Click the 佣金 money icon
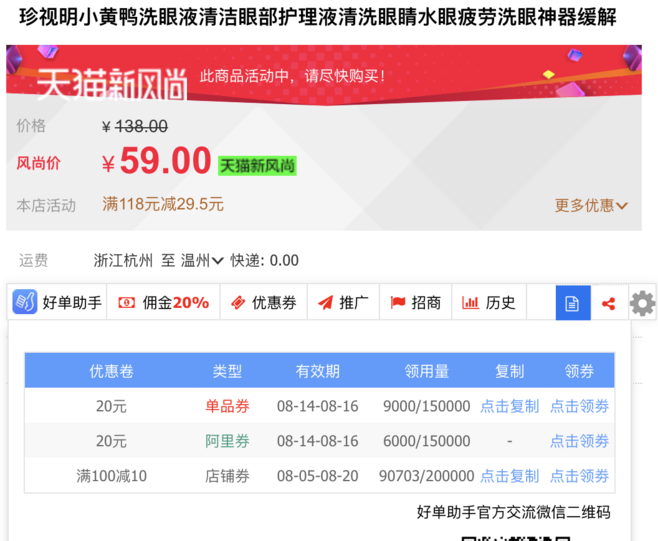The height and width of the screenshot is (541, 658). [127, 303]
